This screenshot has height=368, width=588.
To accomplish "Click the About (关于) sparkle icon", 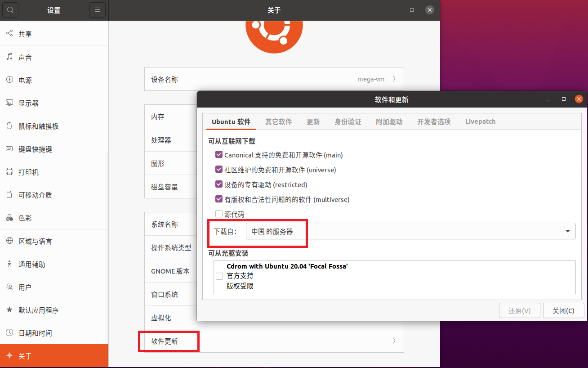I will [9, 356].
